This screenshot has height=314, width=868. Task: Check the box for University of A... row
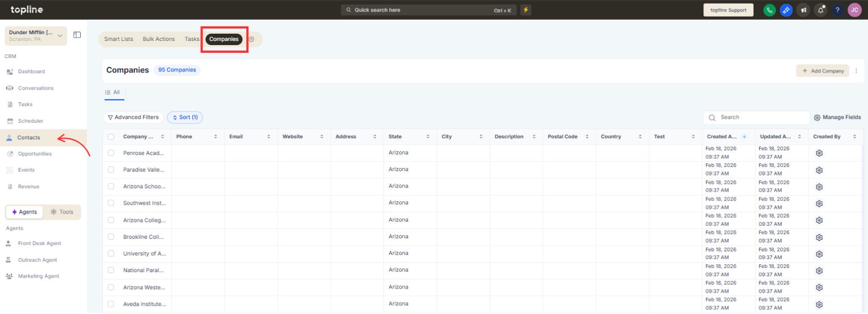tap(111, 253)
